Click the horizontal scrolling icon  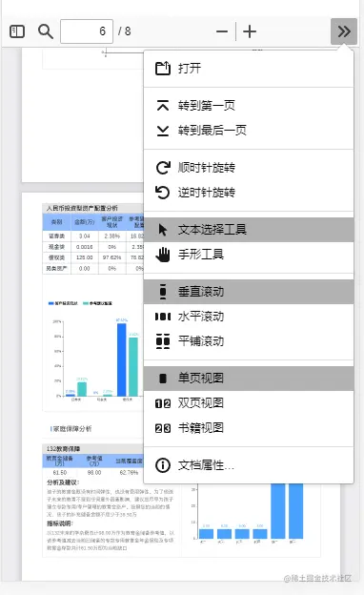[x=163, y=317]
